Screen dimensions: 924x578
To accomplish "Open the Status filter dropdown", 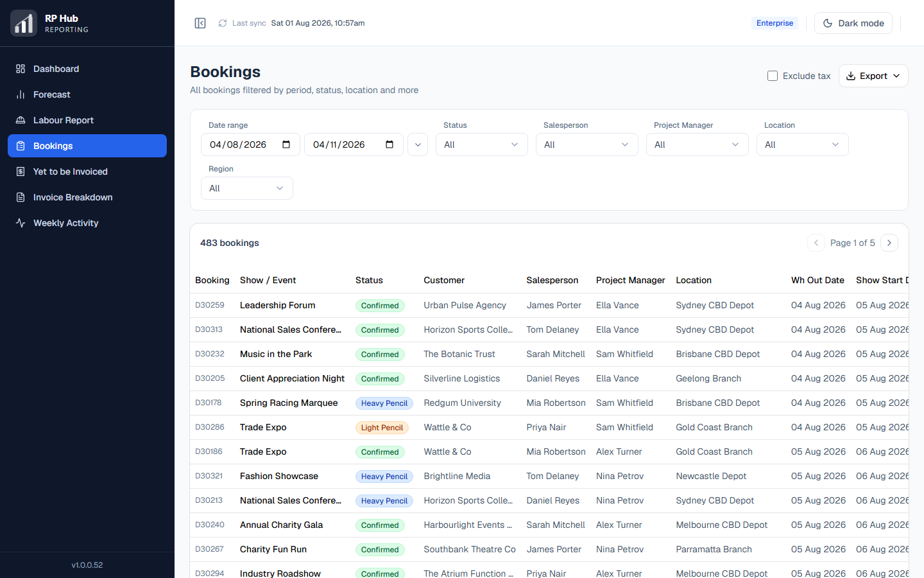I will pyautogui.click(x=482, y=144).
